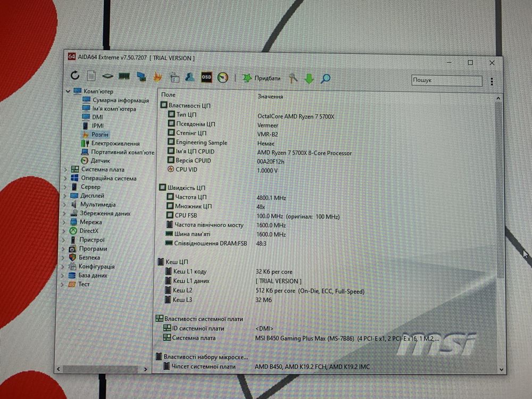Select the CPU VID row
The height and width of the screenshot is (399, 532).
click(x=223, y=170)
